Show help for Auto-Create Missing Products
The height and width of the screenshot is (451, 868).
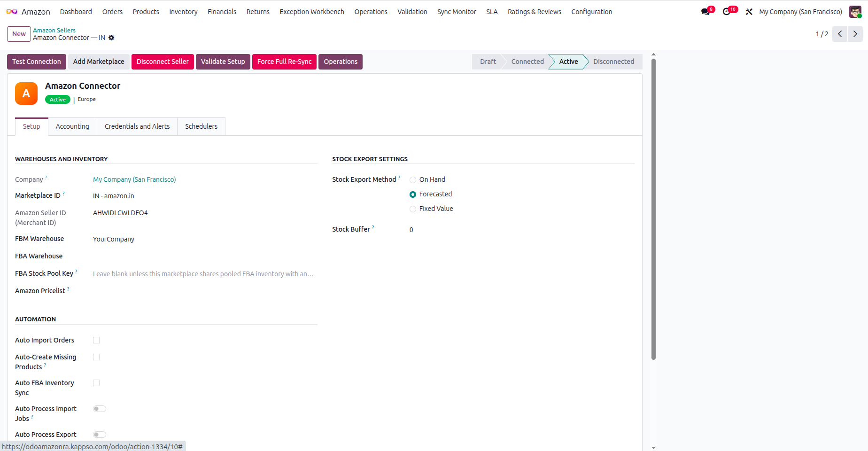coord(45,365)
